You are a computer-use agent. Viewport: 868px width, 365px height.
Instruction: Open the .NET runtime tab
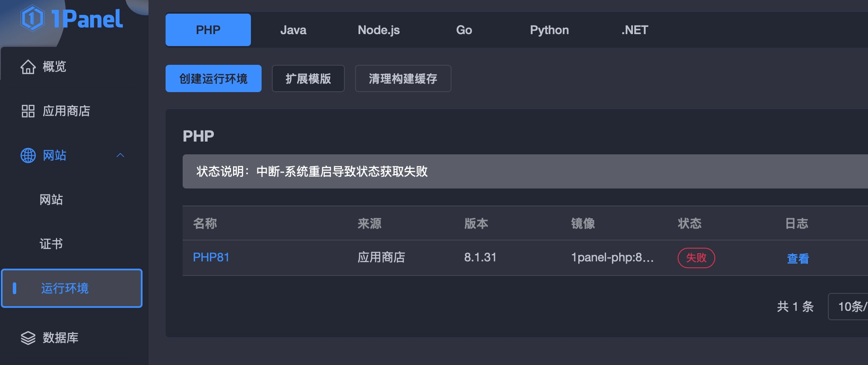tap(635, 30)
